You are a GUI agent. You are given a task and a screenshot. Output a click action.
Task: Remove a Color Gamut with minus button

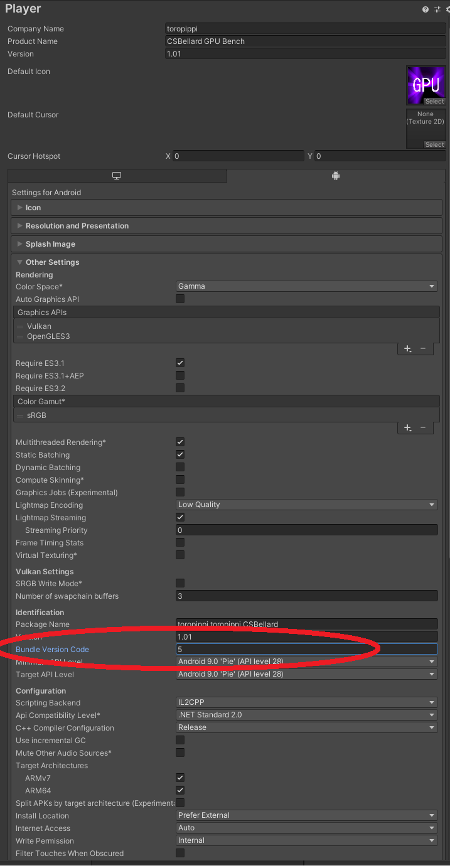pyautogui.click(x=422, y=427)
